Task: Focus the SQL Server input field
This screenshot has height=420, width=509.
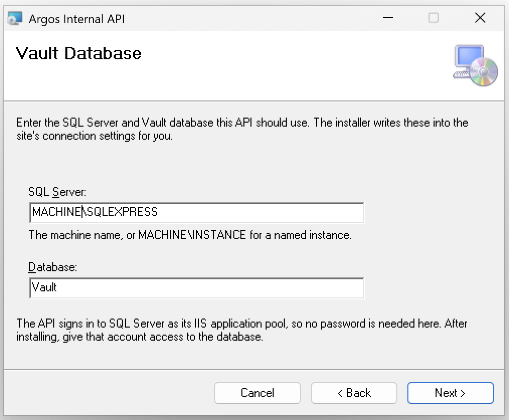Action: point(197,213)
